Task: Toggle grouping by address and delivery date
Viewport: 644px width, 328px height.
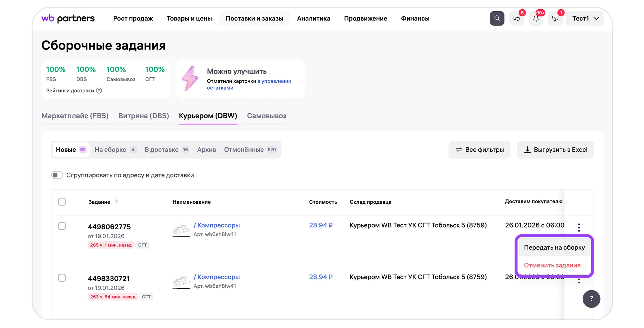Action: 57,175
